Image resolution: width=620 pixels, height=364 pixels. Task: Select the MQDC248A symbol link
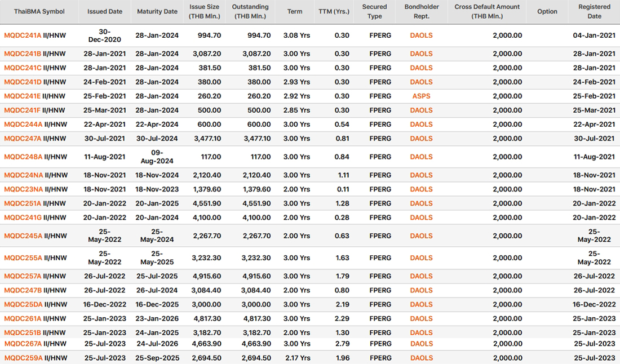click(23, 157)
